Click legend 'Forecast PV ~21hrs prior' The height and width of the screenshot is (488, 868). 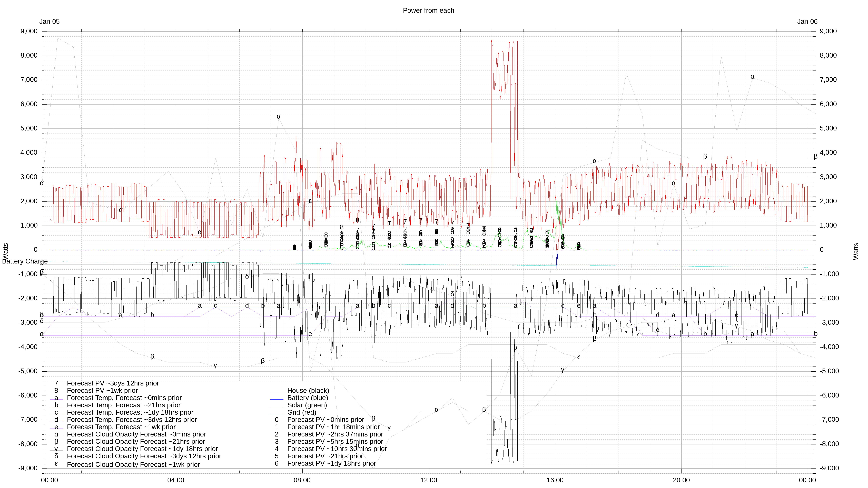point(325,456)
